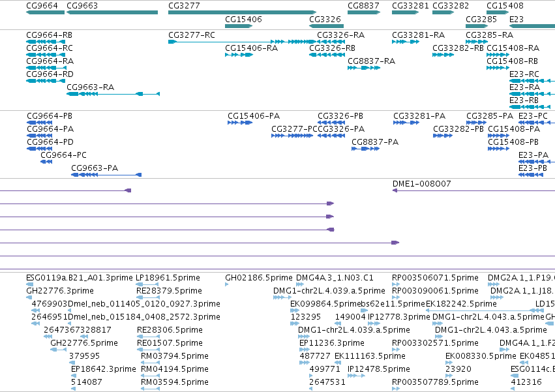Click the CG33282 gene label
Screen dimensions: 555x392
(451, 6)
